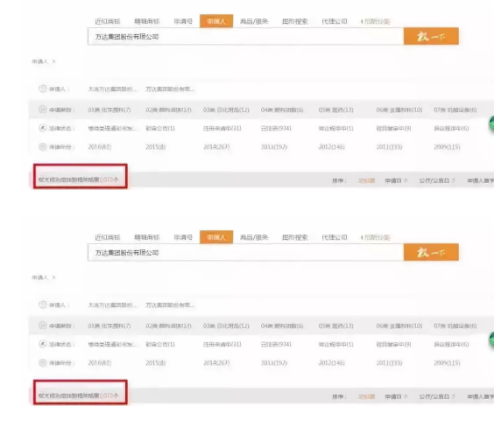497x425 pixels.
Task: Click the 申请类别 row icon in the upper panel
Action: pyautogui.click(x=42, y=109)
